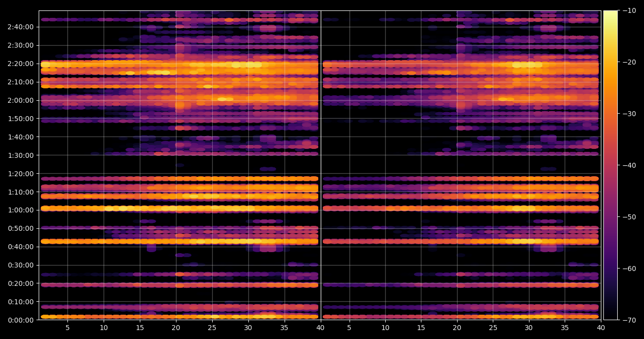Select x-axis label 20 under left plot

pos(176,328)
